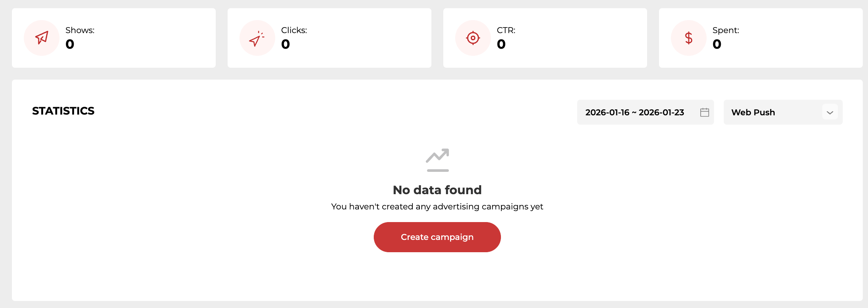Viewport: 868px width, 308px height.
Task: Click the "No data found" heading
Action: pos(437,190)
